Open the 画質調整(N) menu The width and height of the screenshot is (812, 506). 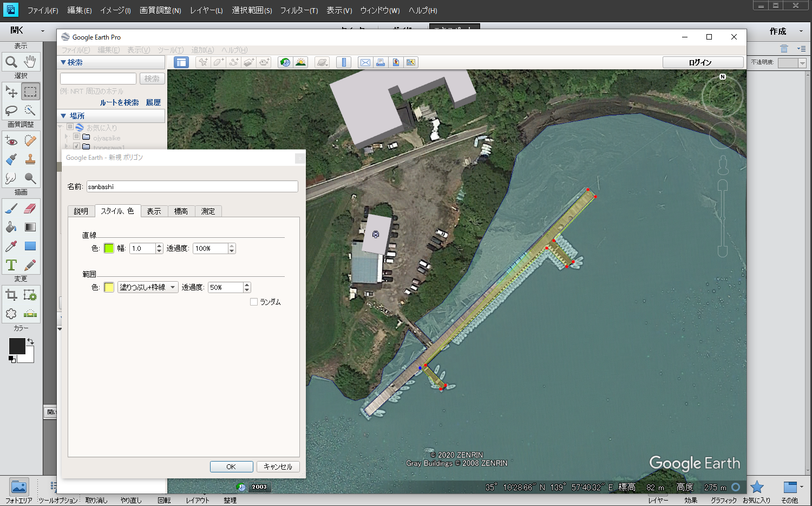click(160, 10)
